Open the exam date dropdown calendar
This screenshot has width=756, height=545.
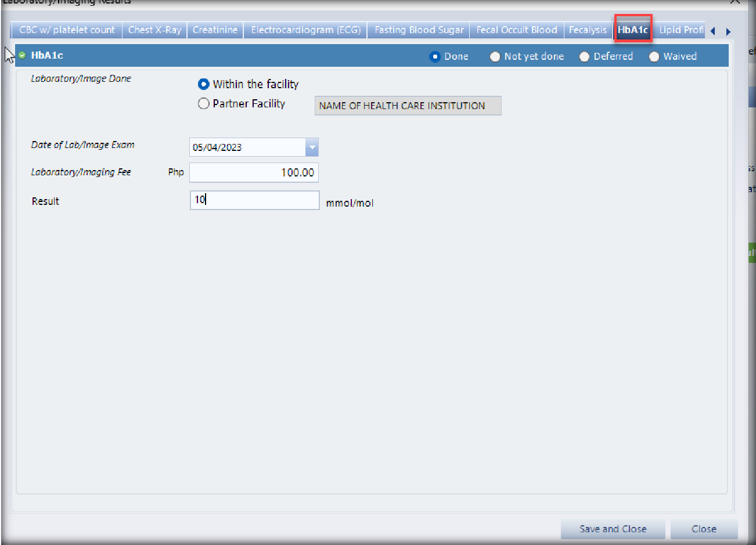point(312,147)
